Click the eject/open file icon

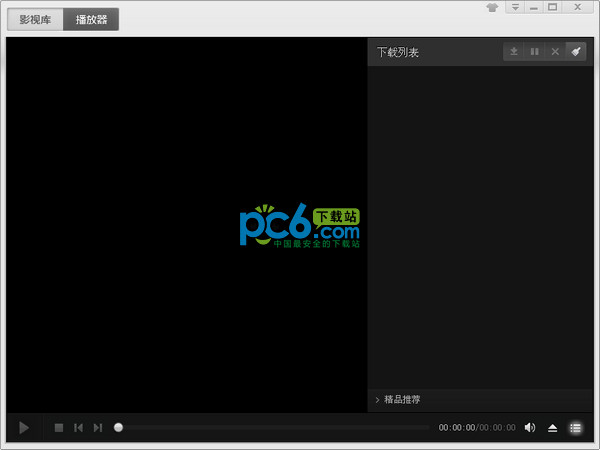(x=553, y=428)
